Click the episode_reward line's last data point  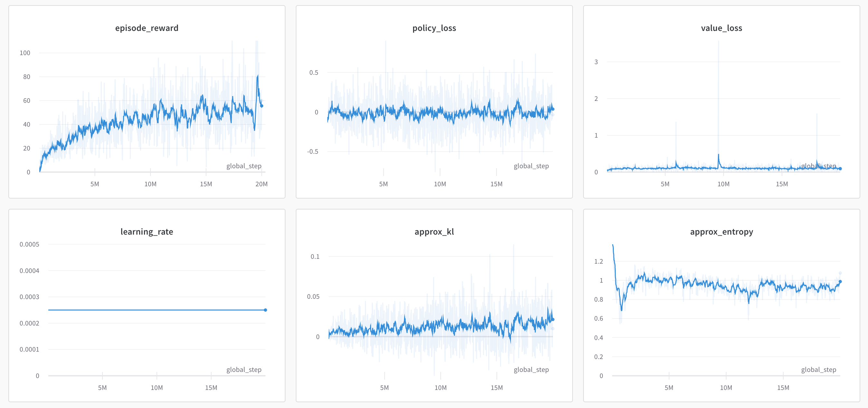262,106
